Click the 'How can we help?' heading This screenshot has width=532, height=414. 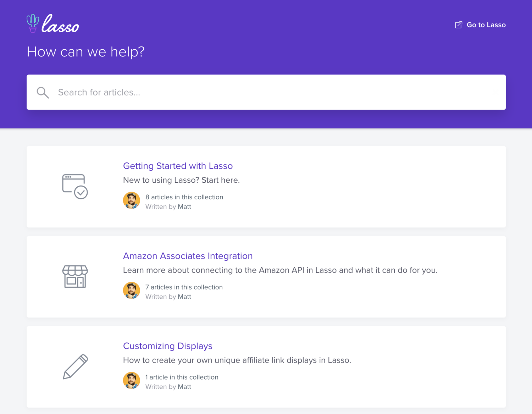tap(85, 52)
